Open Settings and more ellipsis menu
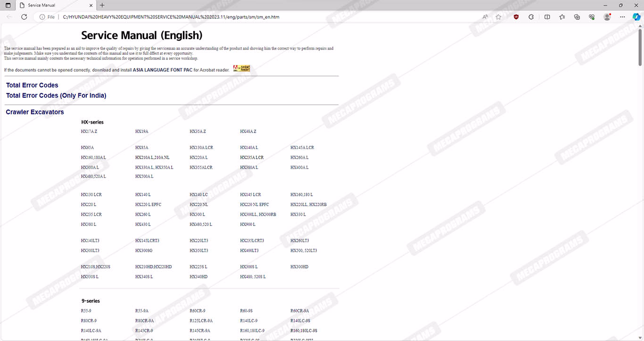The width and height of the screenshot is (644, 341). tap(622, 17)
